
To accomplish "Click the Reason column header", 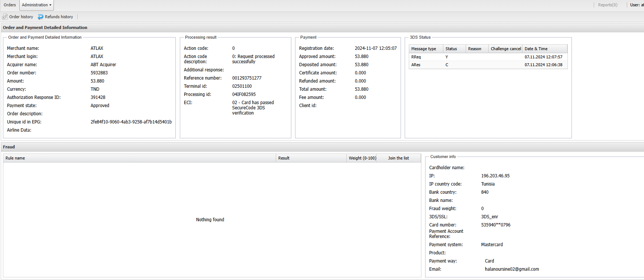I will (x=475, y=49).
